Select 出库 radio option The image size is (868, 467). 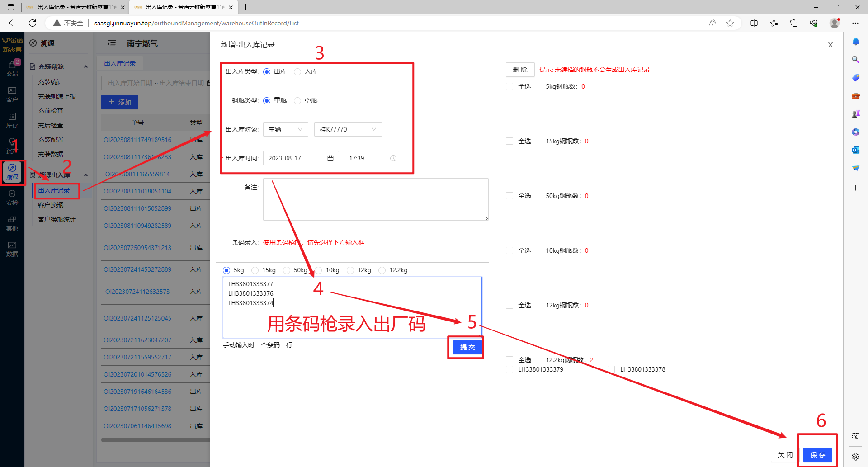pos(267,72)
